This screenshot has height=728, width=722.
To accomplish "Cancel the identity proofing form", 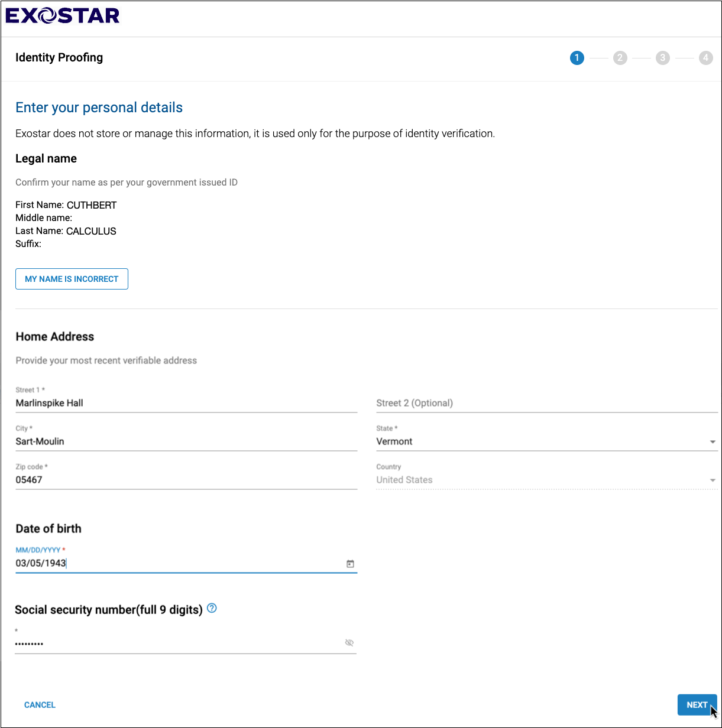I will click(x=40, y=704).
